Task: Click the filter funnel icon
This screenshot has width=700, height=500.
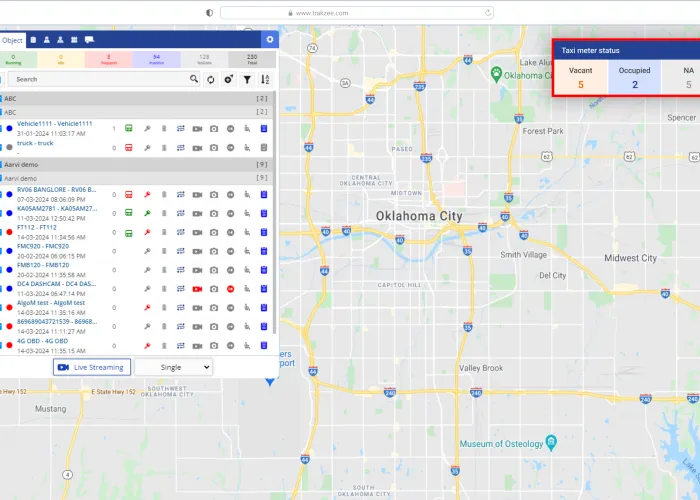Action: (x=247, y=79)
